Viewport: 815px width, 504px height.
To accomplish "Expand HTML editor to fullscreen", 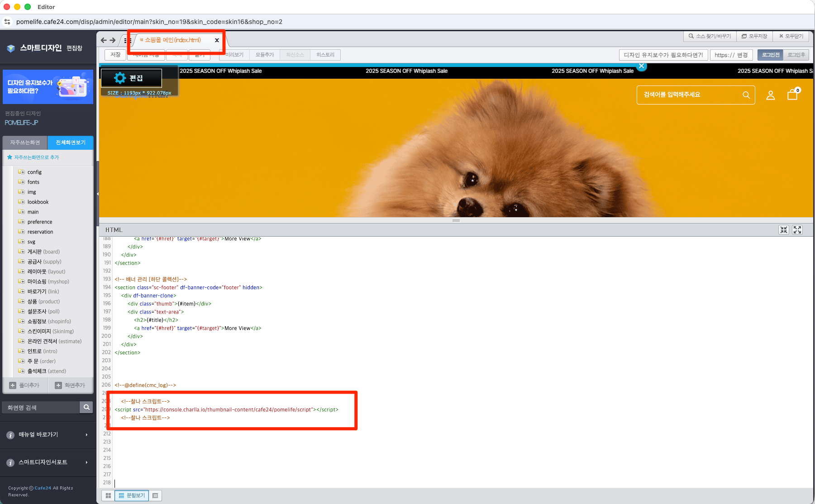I will 797,230.
